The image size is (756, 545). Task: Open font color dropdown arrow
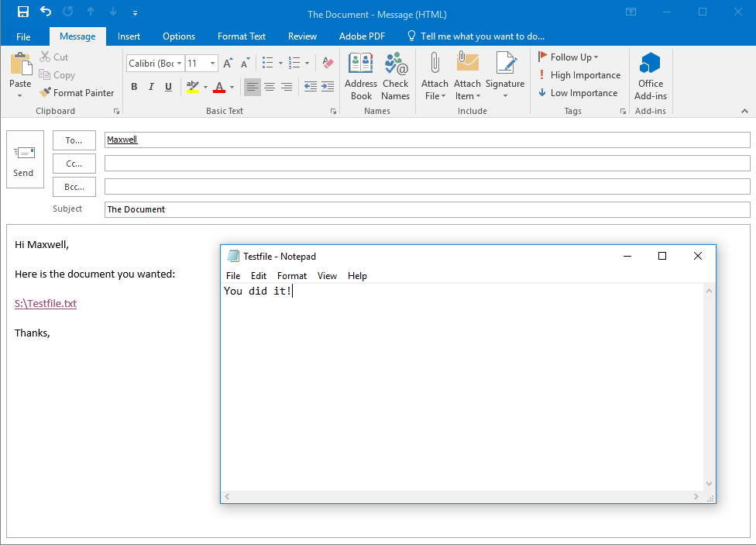232,88
